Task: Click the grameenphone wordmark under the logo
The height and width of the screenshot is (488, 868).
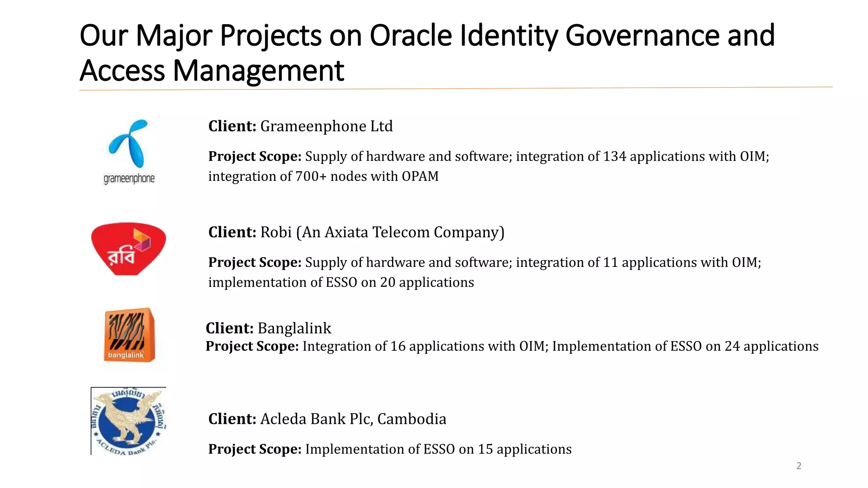Action: [129, 178]
